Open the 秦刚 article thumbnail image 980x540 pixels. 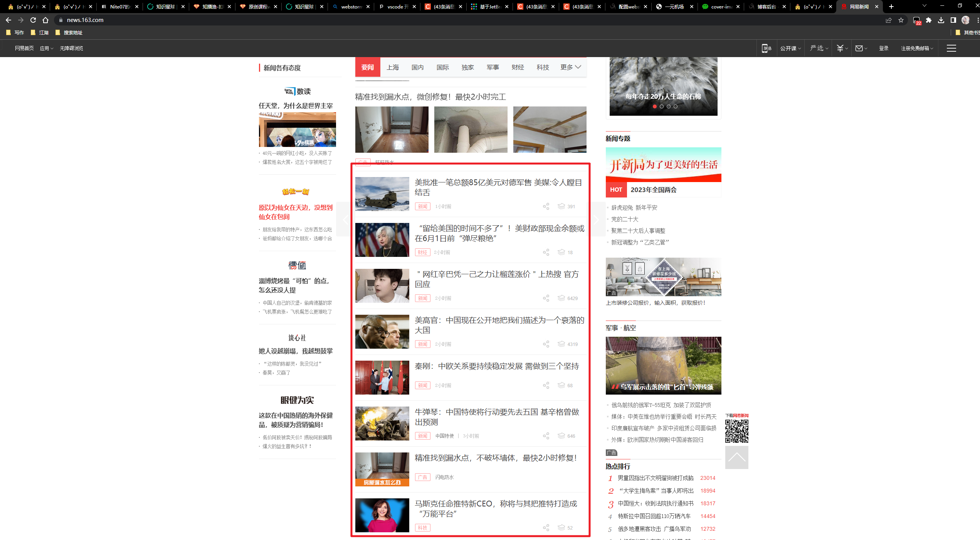(382, 377)
